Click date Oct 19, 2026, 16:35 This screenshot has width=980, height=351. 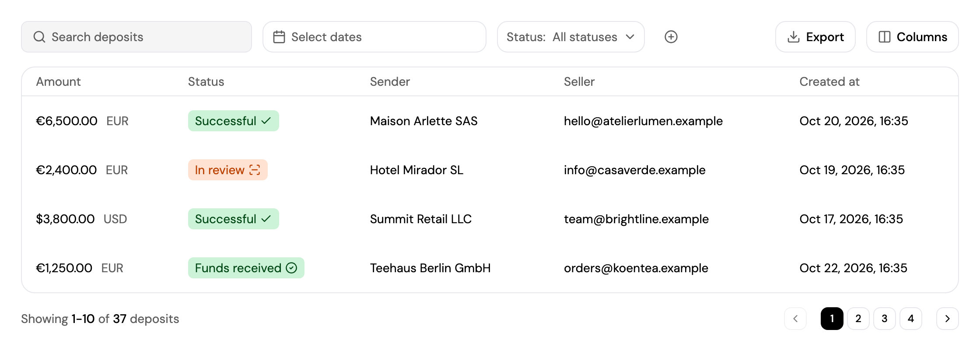852,170
